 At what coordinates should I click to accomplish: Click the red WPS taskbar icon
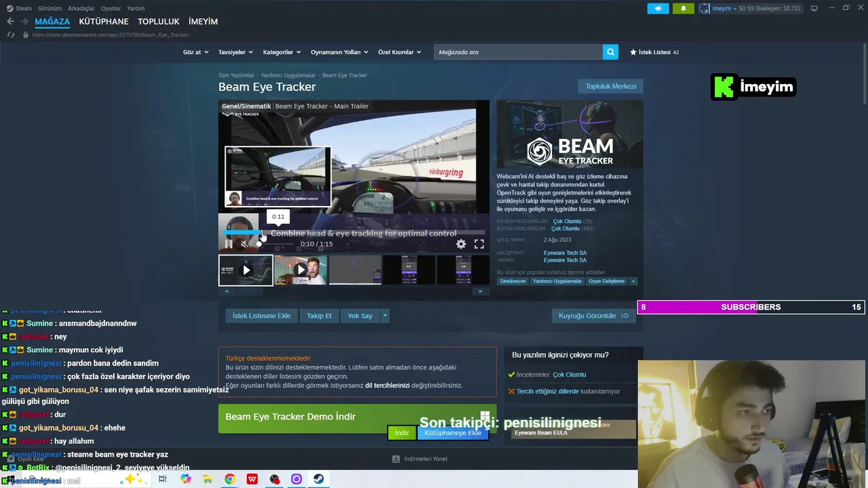pyautogui.click(x=252, y=479)
